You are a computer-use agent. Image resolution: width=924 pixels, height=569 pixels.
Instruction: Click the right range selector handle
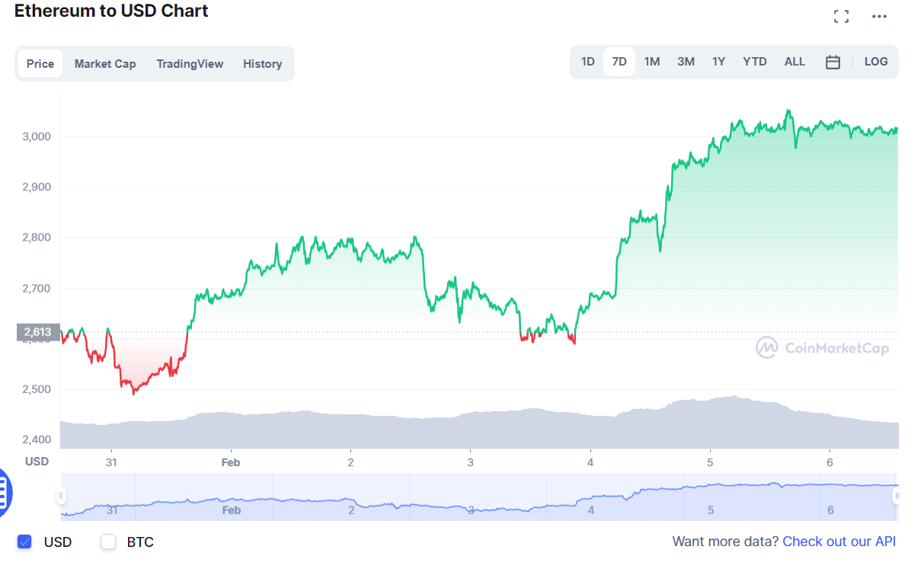tap(897, 496)
